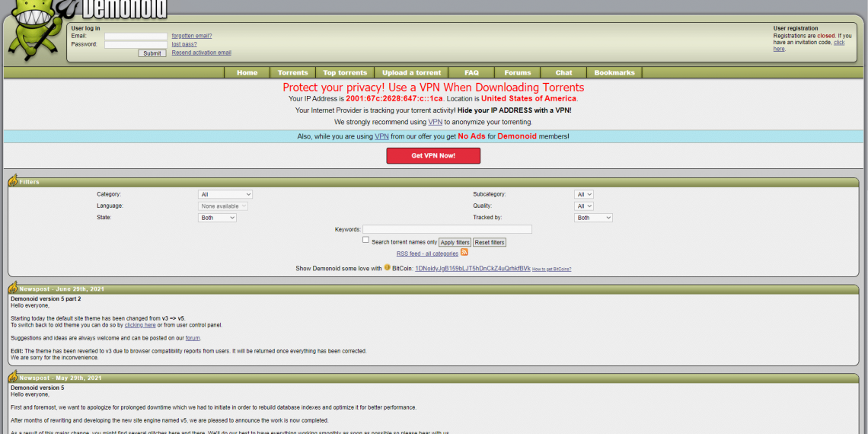Click 'United States of America' location text

coord(528,98)
